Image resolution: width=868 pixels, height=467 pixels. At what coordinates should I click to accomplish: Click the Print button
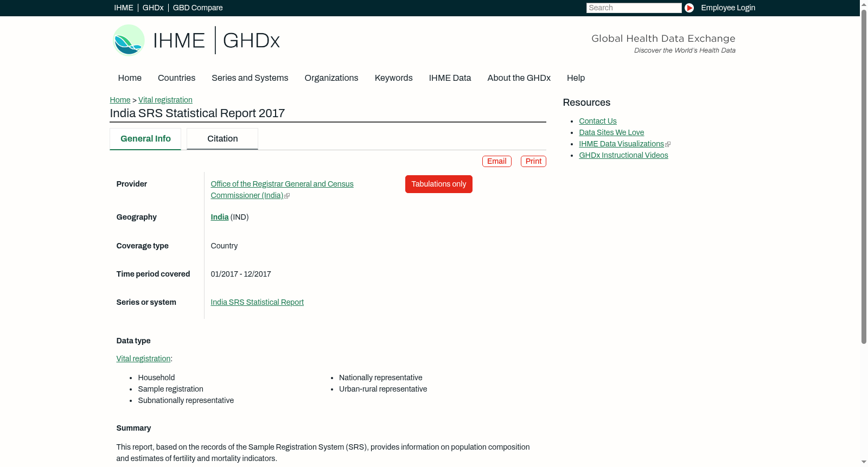533,162
